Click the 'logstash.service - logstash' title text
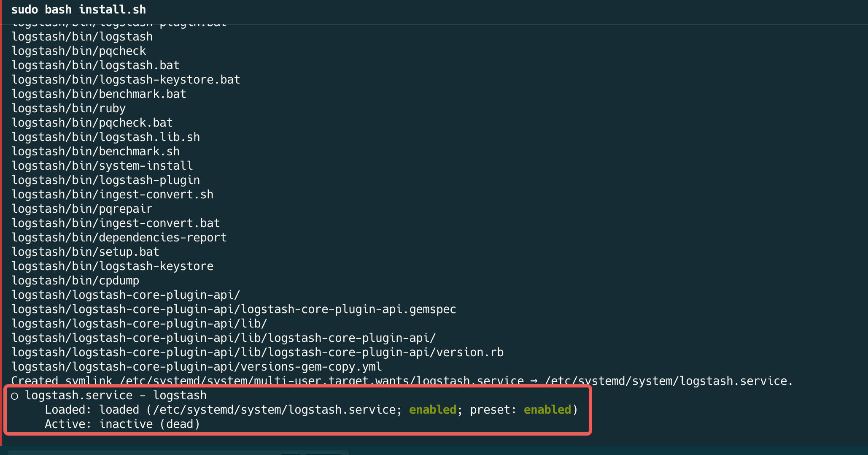The height and width of the screenshot is (455, 868). 116,395
